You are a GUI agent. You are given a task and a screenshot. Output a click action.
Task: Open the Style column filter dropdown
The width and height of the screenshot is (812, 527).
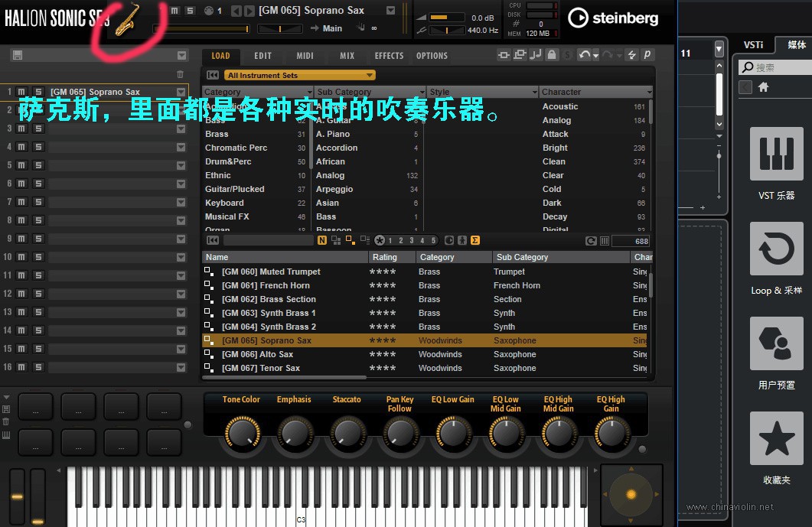[534, 92]
